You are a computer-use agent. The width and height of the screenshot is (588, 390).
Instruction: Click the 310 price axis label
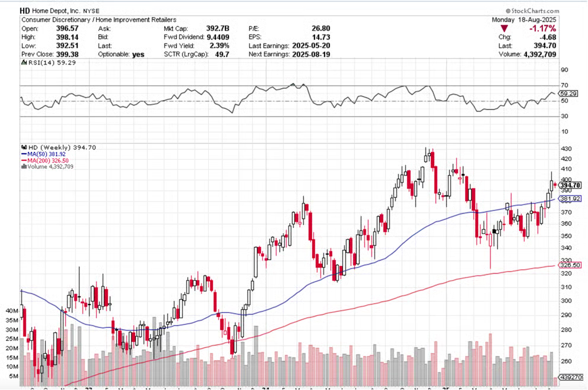(x=566, y=287)
